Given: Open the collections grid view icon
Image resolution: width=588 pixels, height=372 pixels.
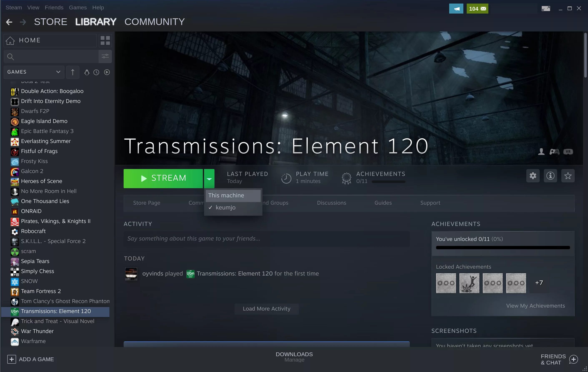Looking at the screenshot, I should [x=105, y=40].
